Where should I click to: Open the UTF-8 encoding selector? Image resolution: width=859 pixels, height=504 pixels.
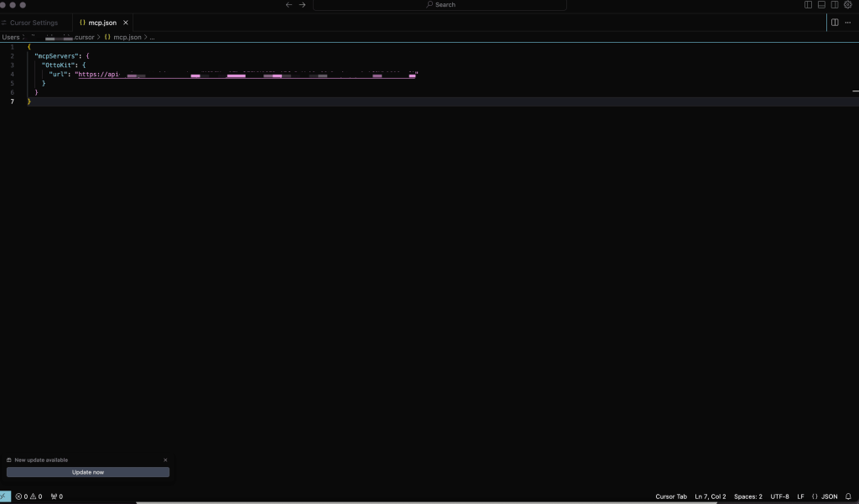[x=779, y=496]
